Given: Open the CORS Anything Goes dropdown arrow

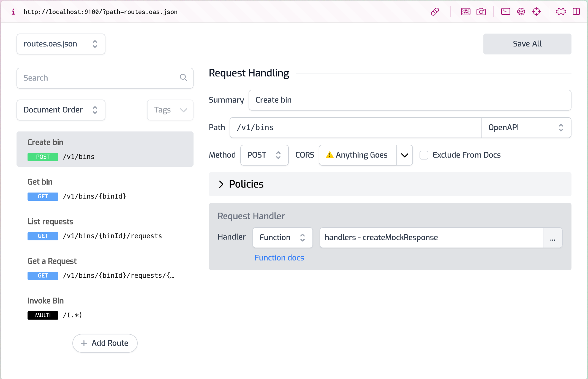Looking at the screenshot, I should pyautogui.click(x=404, y=155).
